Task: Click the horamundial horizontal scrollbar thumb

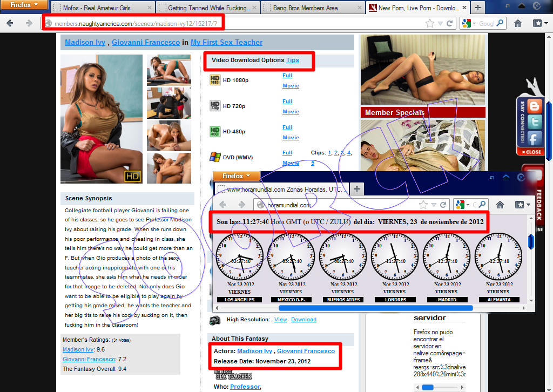Action: click(x=376, y=308)
